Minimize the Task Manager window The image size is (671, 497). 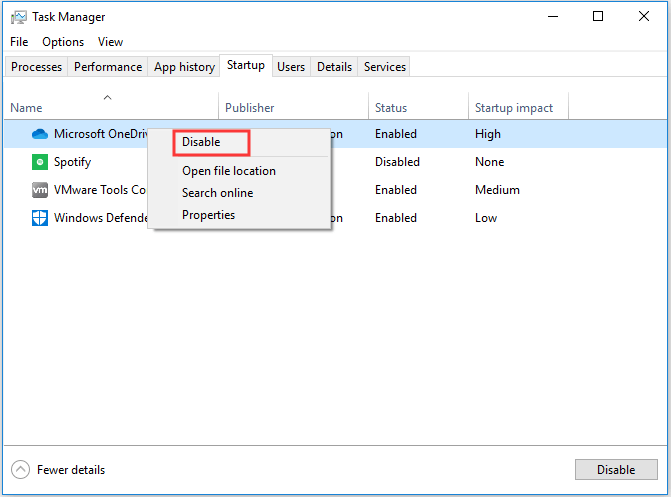pyautogui.click(x=553, y=17)
